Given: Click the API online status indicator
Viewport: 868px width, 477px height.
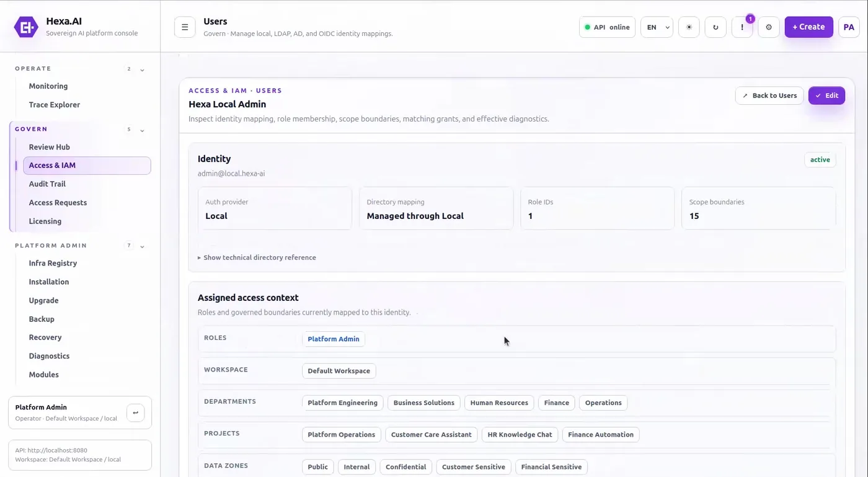Looking at the screenshot, I should pos(607,27).
